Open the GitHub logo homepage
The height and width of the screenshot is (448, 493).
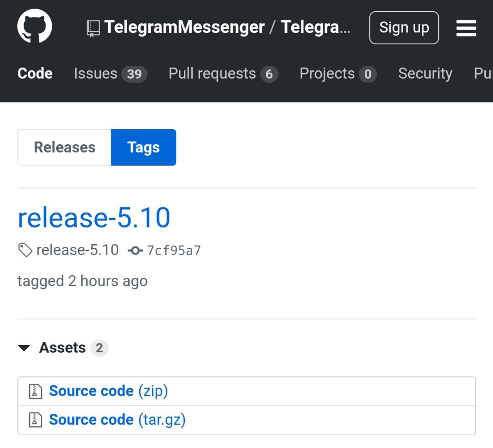click(35, 26)
